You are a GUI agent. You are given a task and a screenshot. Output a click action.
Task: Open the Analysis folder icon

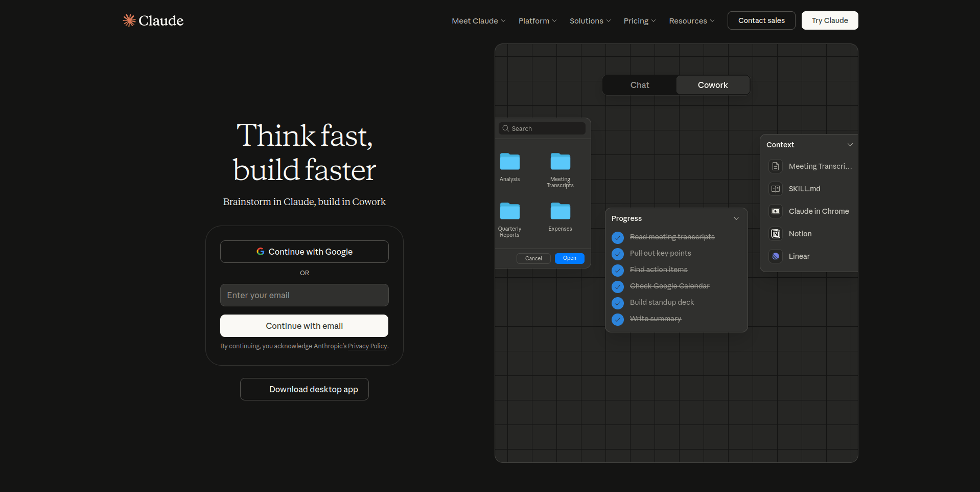coord(509,162)
